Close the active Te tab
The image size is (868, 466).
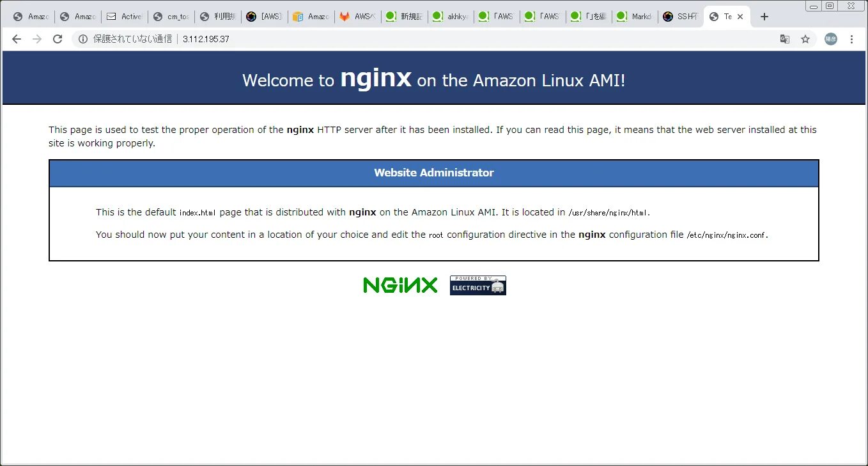click(740, 17)
